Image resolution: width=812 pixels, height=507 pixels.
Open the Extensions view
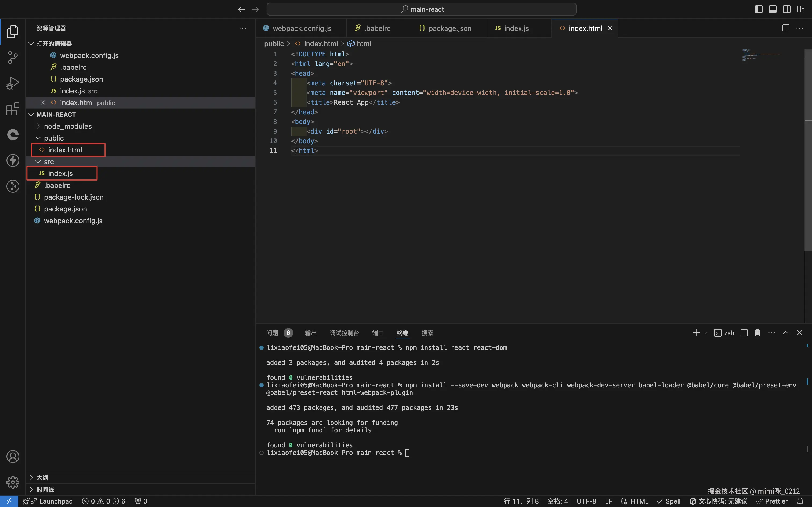13,109
